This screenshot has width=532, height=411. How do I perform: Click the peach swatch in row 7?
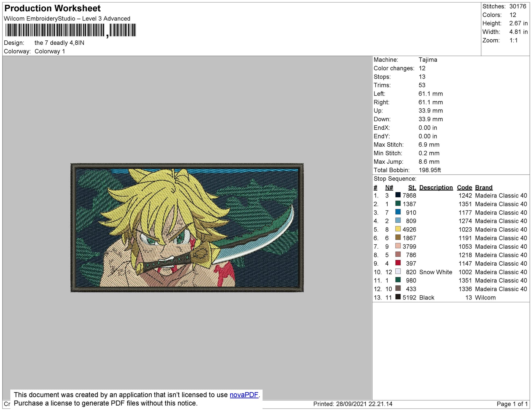tap(398, 246)
